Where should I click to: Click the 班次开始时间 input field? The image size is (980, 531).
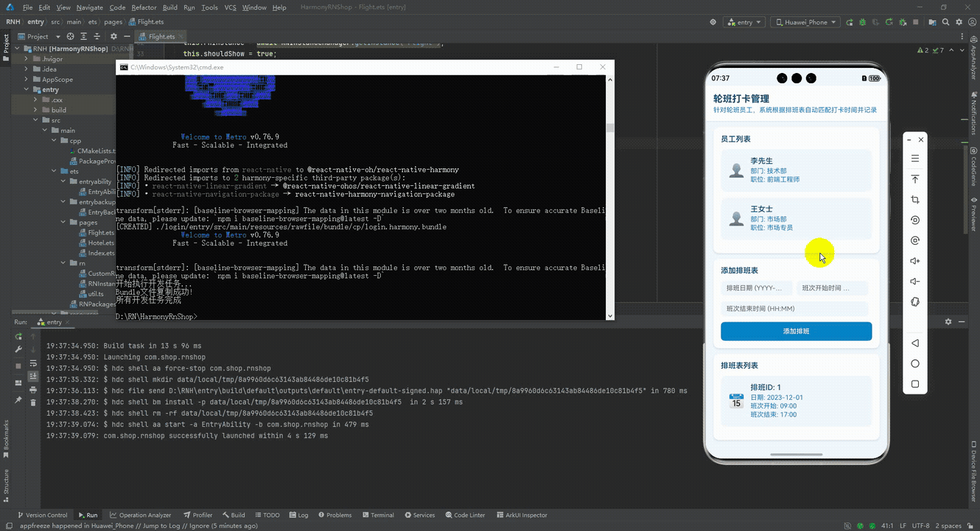[833, 288]
